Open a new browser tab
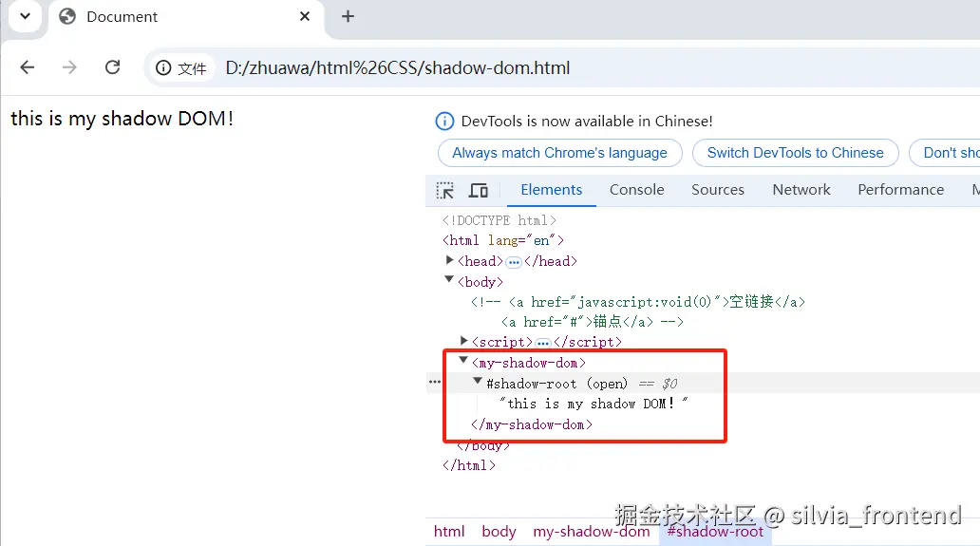The height and width of the screenshot is (546, 980). coord(349,16)
